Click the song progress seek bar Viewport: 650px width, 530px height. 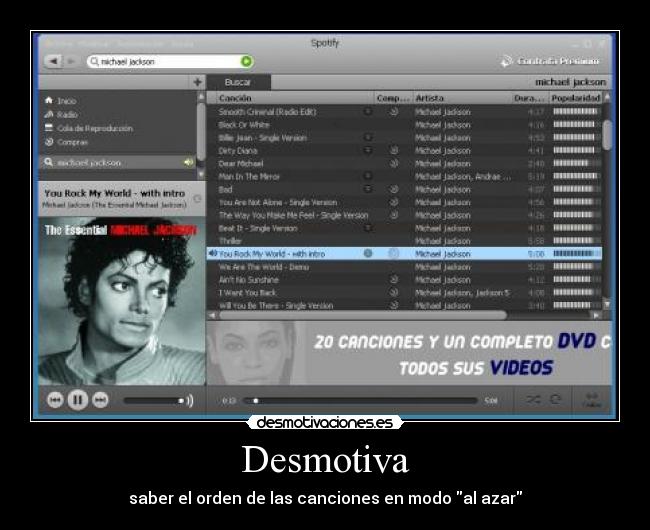pyautogui.click(x=361, y=401)
